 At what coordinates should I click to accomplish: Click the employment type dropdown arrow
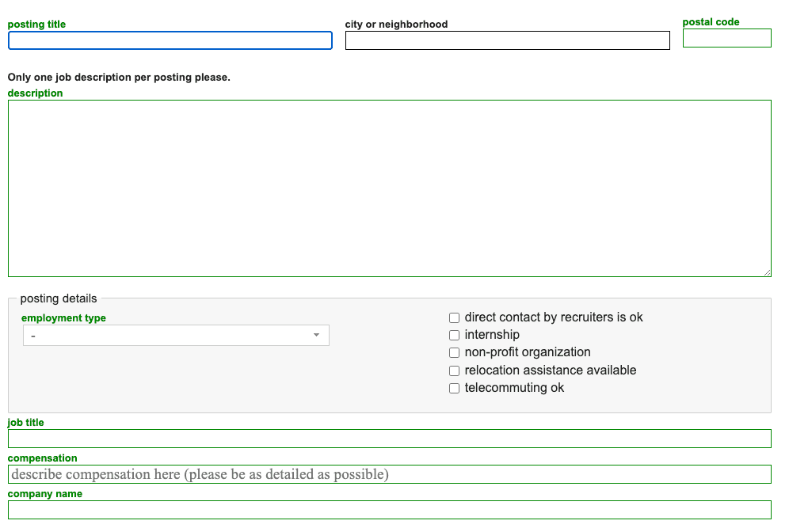[317, 335]
